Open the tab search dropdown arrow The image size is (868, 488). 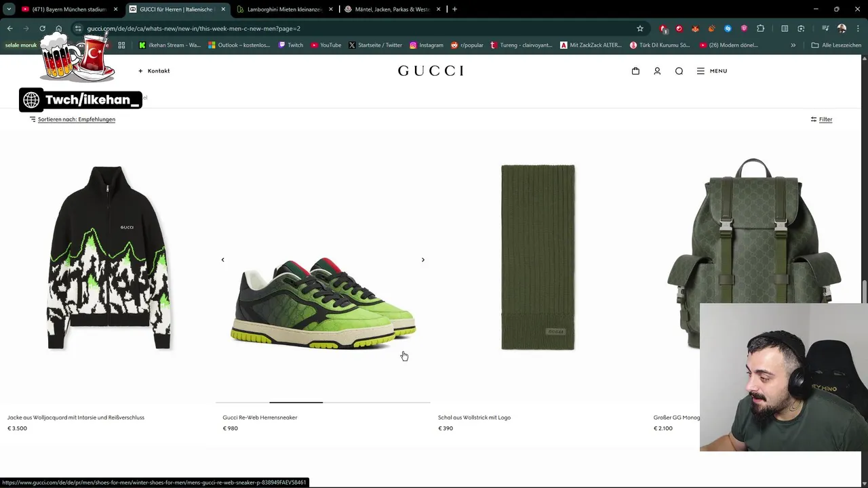point(9,9)
